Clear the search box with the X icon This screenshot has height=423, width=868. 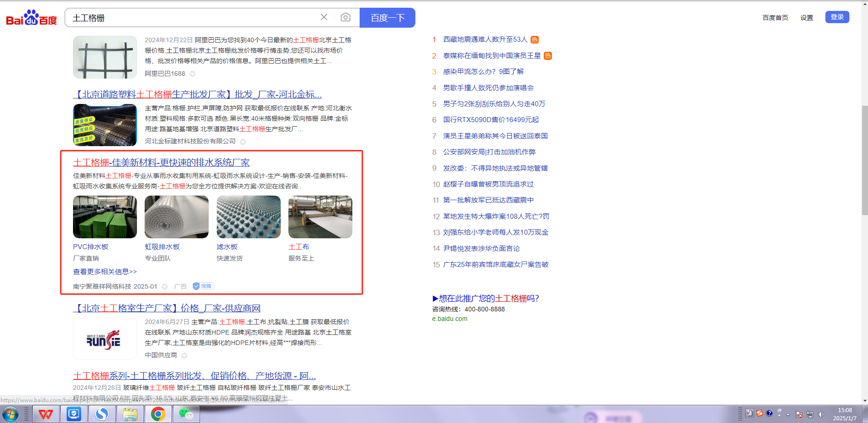pos(324,17)
